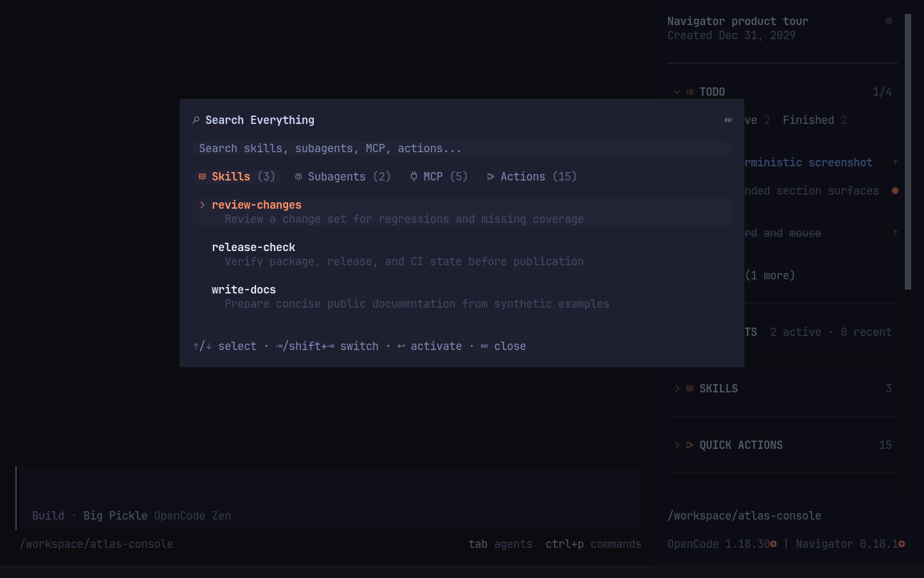924x578 pixels.
Task: Click the 1/4 TODO progress count
Action: pos(882,92)
